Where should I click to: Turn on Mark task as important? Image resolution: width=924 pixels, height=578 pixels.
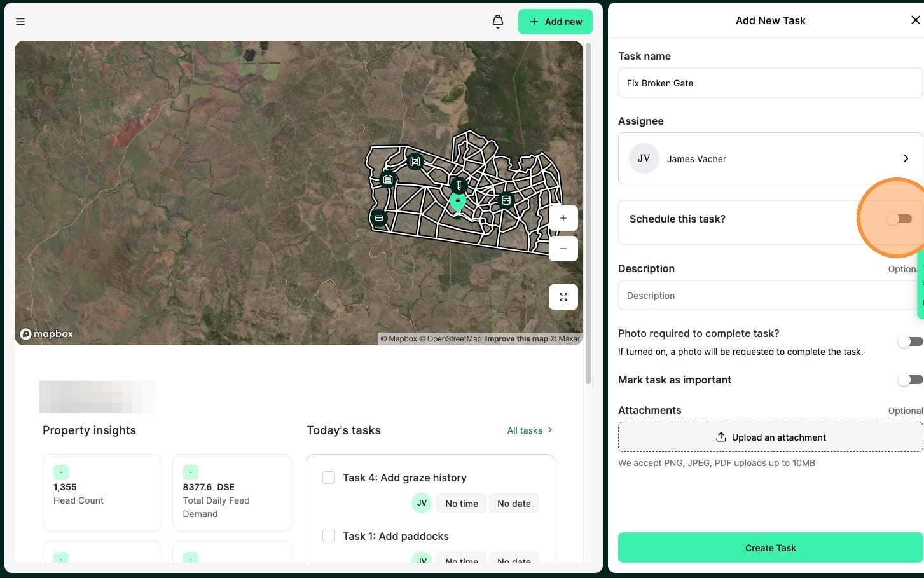(x=910, y=380)
